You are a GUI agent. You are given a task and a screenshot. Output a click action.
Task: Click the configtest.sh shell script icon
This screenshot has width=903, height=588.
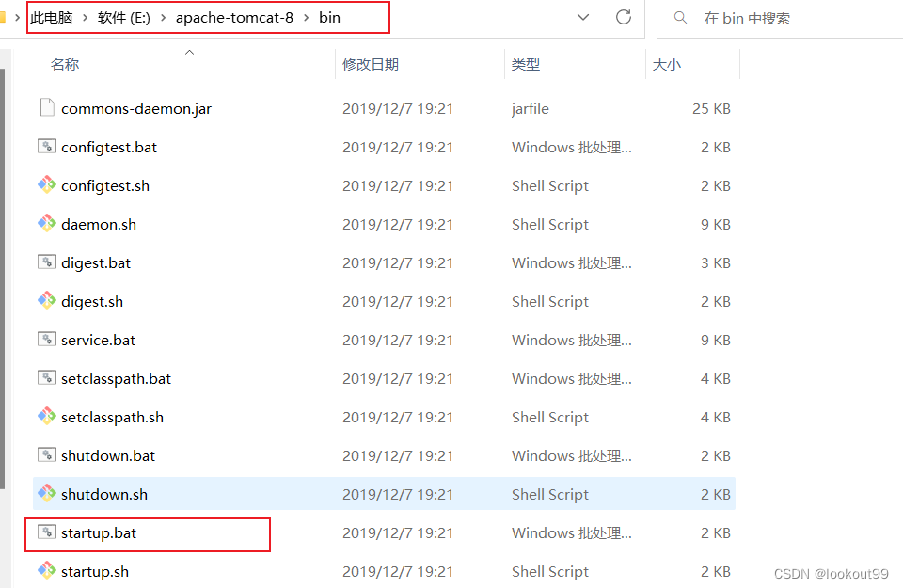(x=47, y=184)
